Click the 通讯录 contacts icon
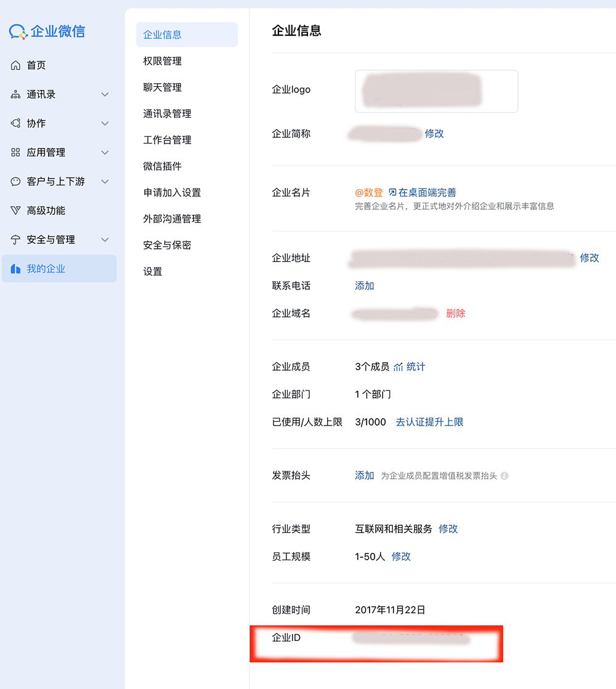Screen dimensions: 616x689 point(15,94)
